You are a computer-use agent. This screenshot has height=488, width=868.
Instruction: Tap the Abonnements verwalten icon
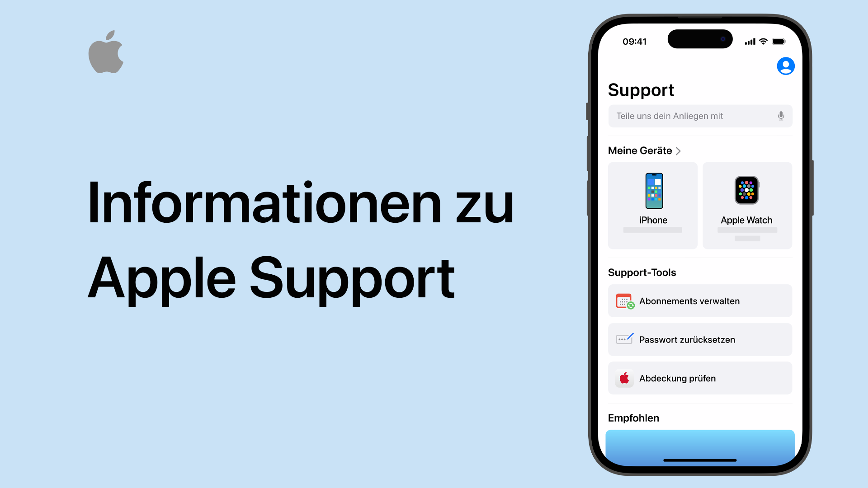(x=624, y=301)
